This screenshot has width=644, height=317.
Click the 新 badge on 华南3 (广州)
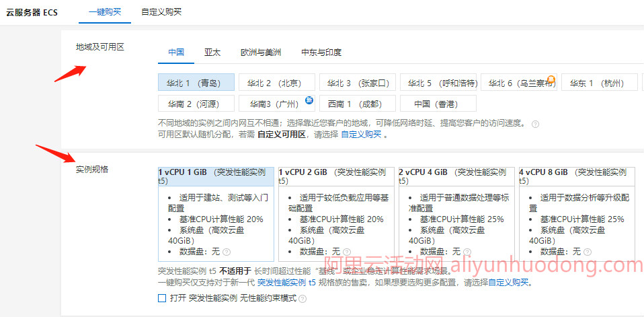[x=309, y=100]
